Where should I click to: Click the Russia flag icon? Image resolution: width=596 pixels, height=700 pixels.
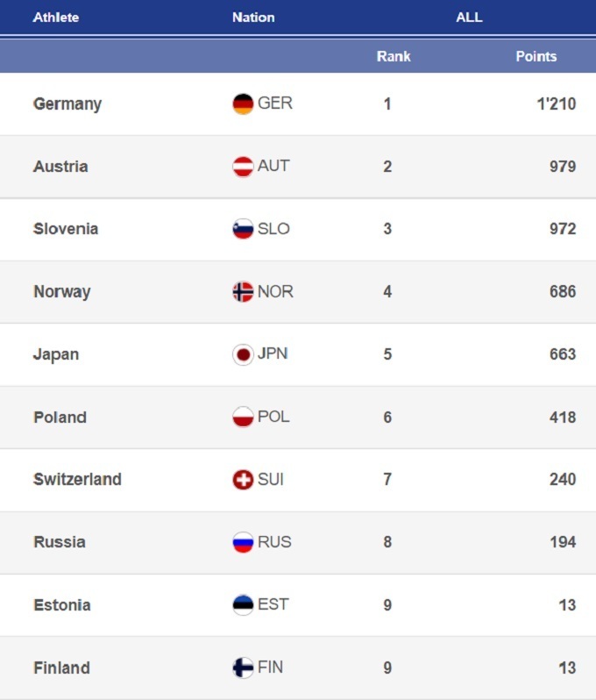[243, 542]
